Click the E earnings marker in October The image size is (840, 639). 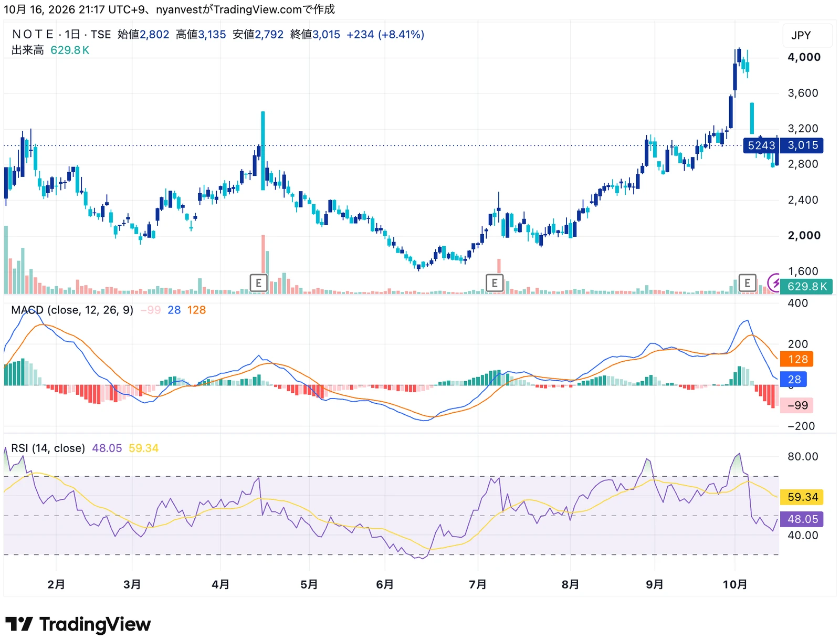(x=747, y=283)
